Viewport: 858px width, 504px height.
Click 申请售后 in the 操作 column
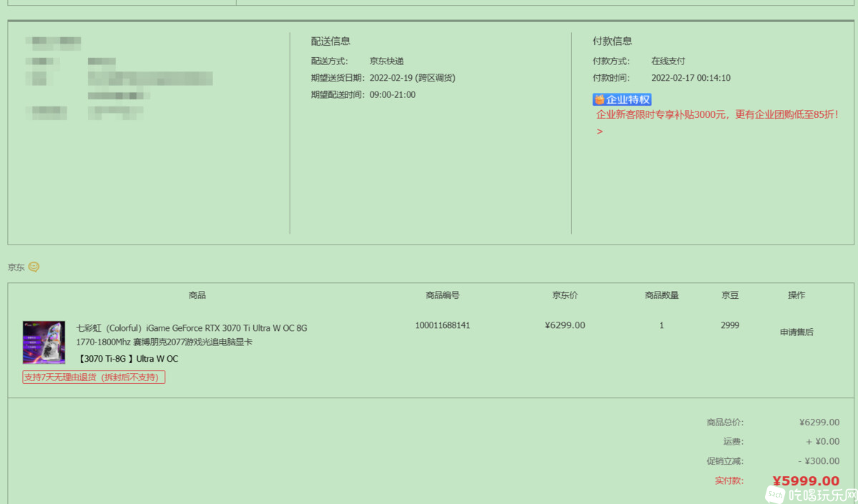coord(797,332)
